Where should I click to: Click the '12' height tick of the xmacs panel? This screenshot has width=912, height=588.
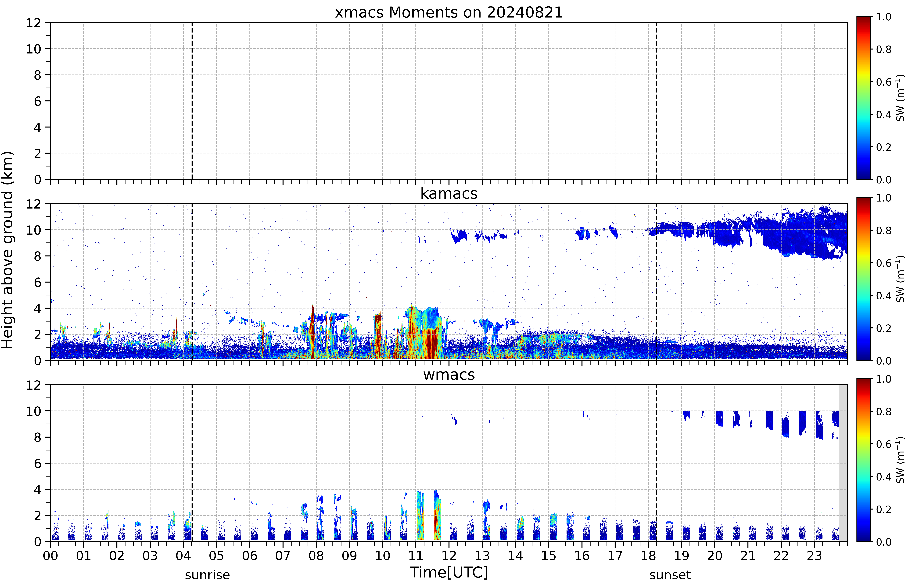(34, 23)
